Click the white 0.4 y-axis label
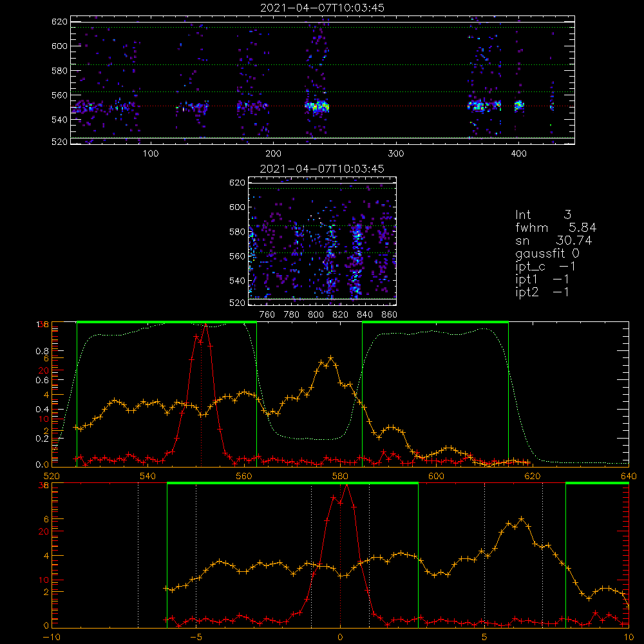 43,410
